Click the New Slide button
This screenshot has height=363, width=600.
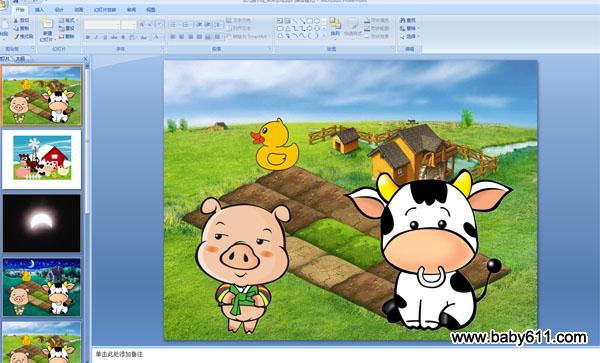[x=47, y=29]
